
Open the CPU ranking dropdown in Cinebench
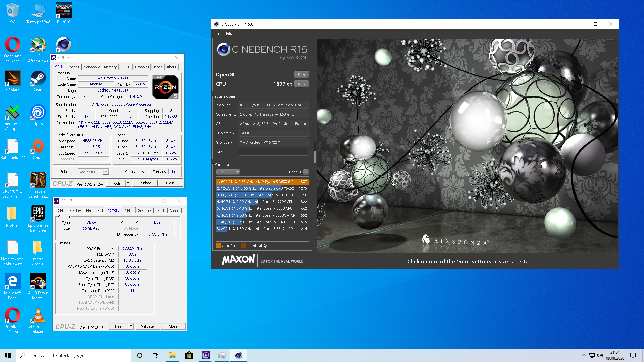[228, 172]
